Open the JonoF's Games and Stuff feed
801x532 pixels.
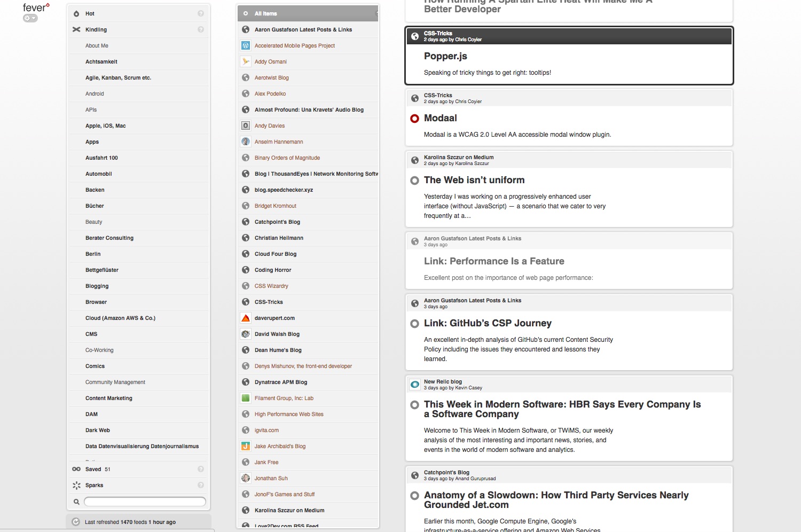pyautogui.click(x=308, y=494)
